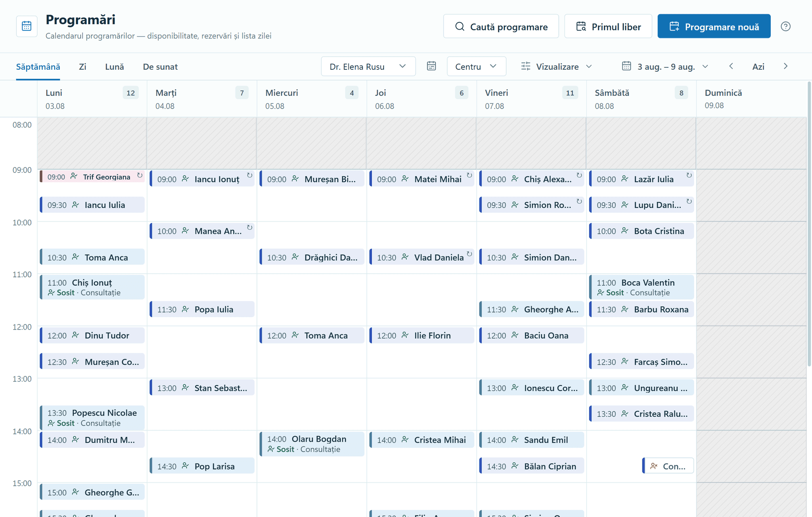Open Cristea Ralu... 13:30 appointment
This screenshot has width=812, height=517.
click(642, 414)
